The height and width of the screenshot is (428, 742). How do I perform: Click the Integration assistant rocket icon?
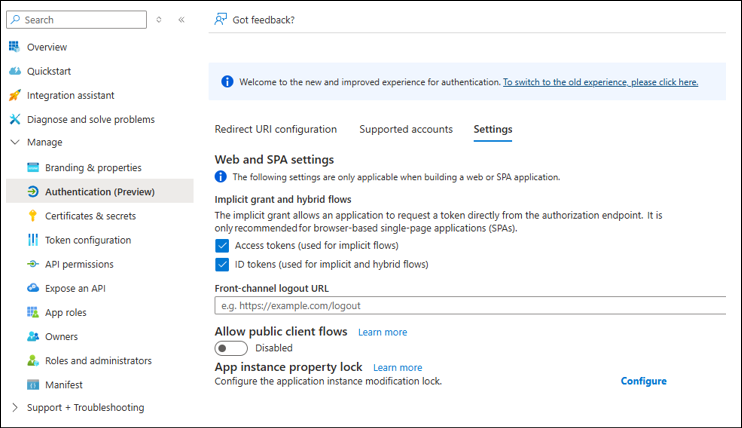15,95
